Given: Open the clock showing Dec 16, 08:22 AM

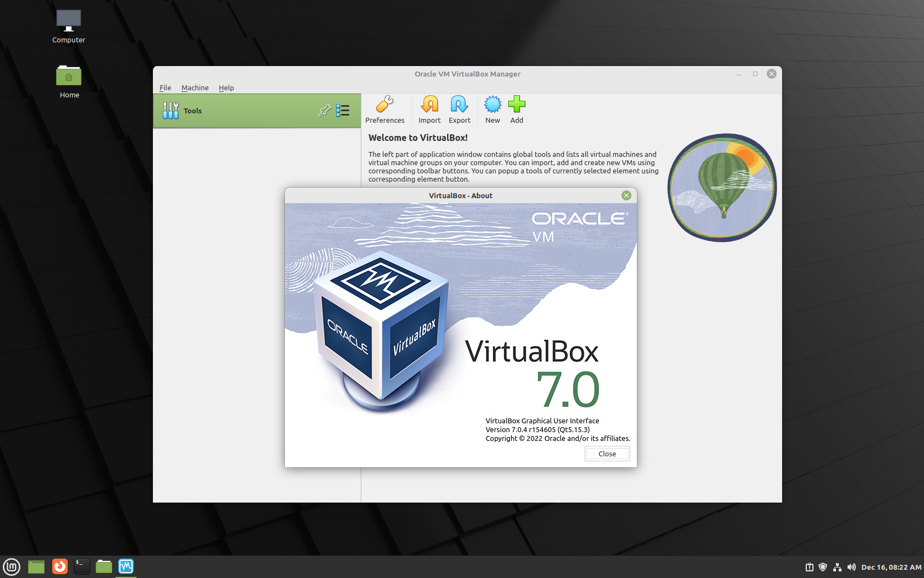Looking at the screenshot, I should 891,567.
